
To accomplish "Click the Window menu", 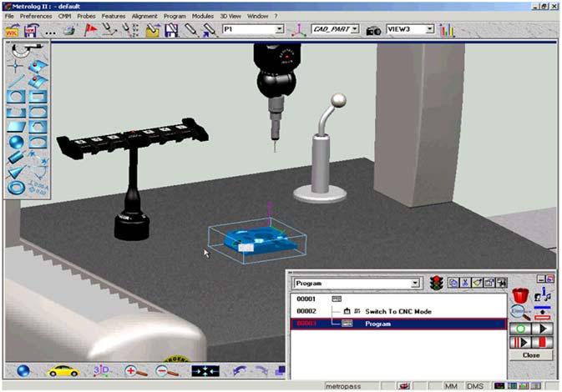I will click(x=257, y=16).
